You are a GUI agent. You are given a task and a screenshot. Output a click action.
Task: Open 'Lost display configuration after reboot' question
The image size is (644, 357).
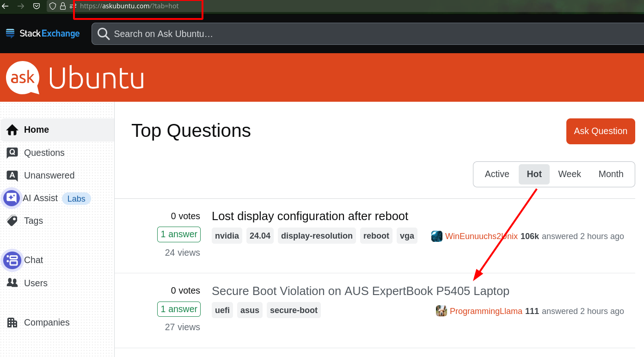coord(310,216)
